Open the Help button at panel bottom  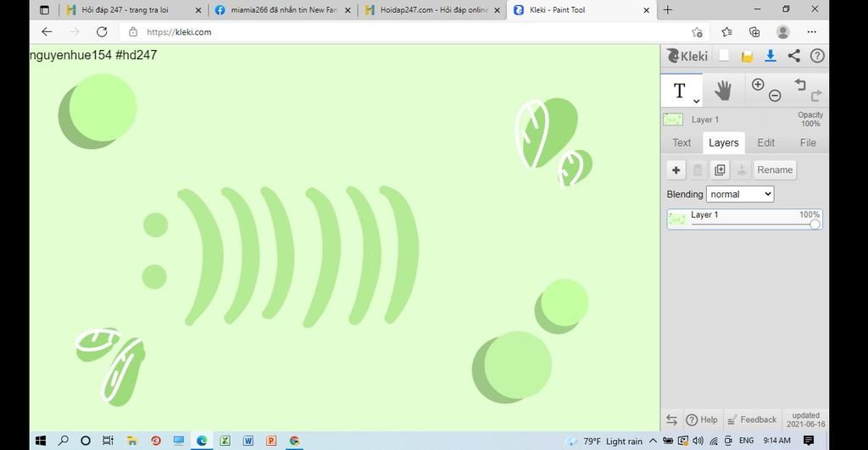[701, 419]
